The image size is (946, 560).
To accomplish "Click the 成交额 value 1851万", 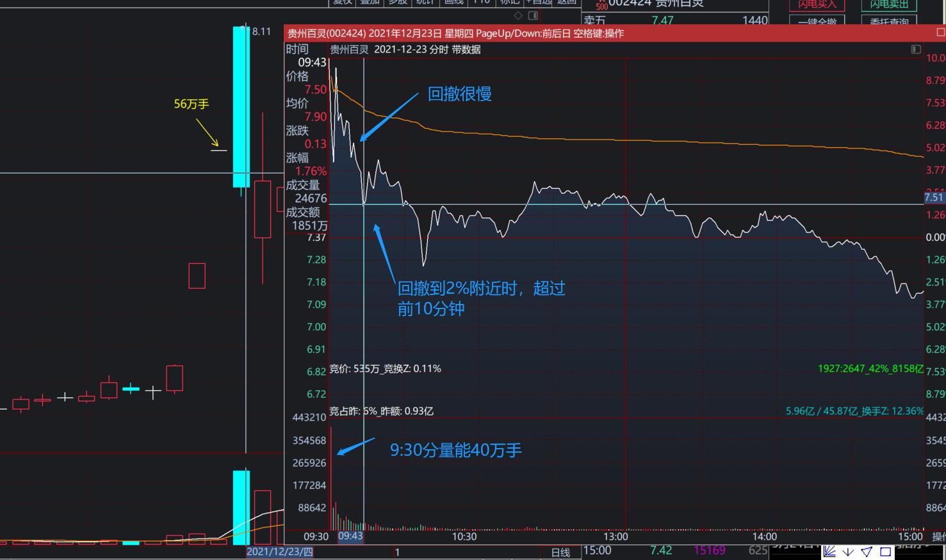I will point(309,225).
